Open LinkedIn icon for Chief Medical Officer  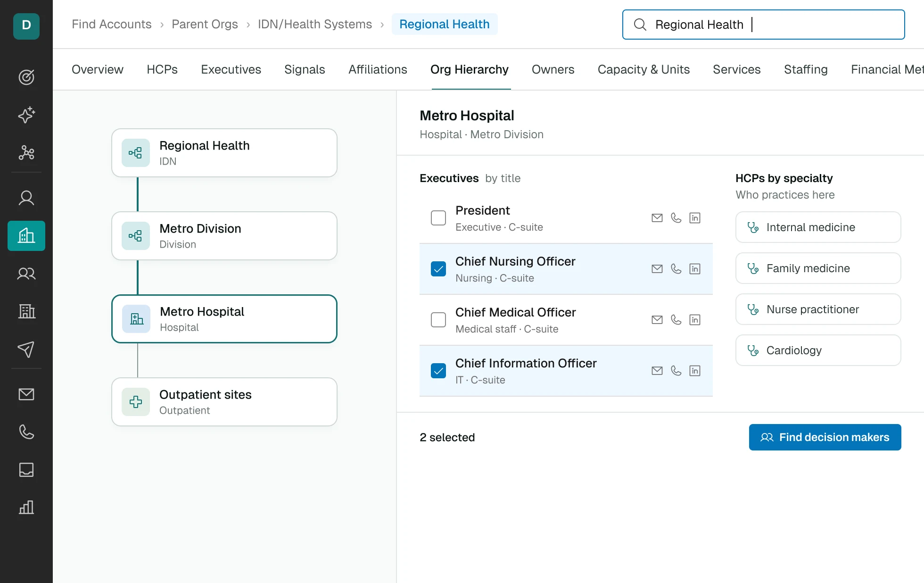[x=695, y=320]
